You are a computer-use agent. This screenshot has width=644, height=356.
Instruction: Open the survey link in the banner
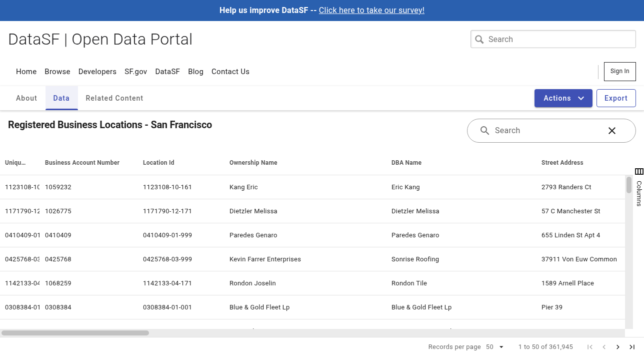pos(371,11)
